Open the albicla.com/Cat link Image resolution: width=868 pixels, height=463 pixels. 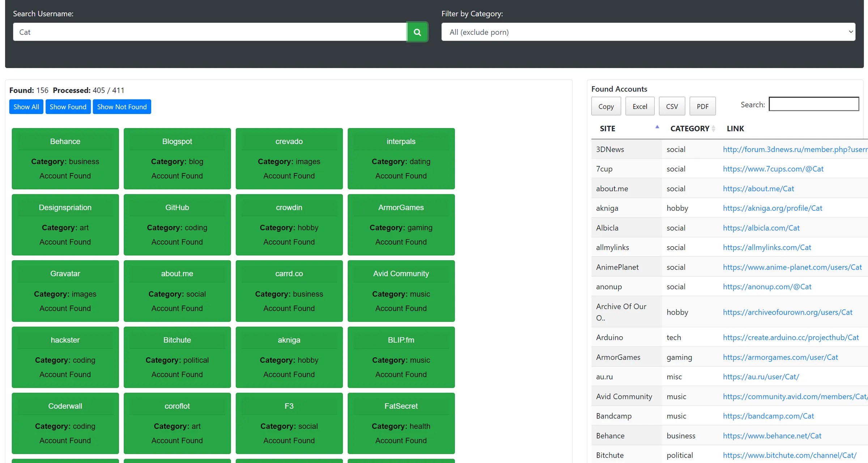[x=761, y=228]
